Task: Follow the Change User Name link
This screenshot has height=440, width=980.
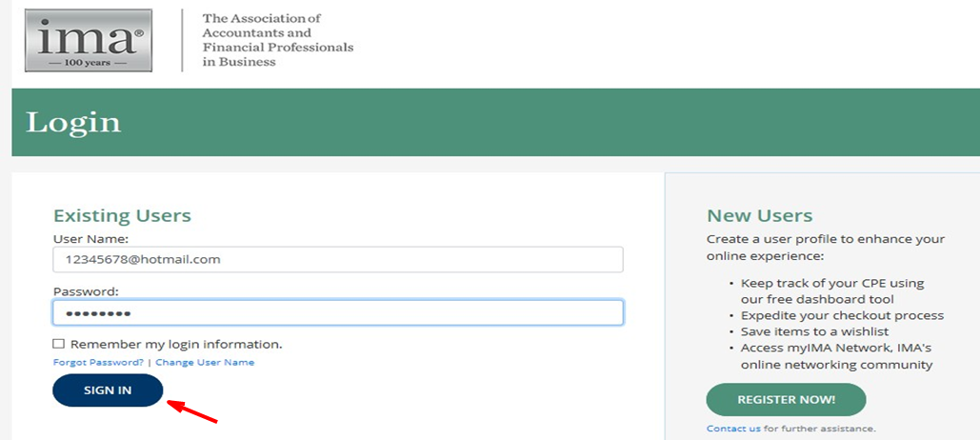Action: [x=205, y=363]
